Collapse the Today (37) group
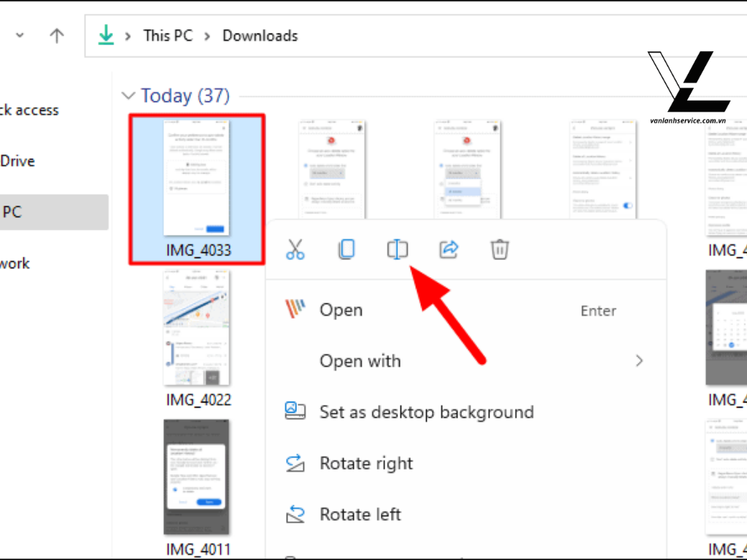This screenshot has height=560, width=747. [128, 95]
